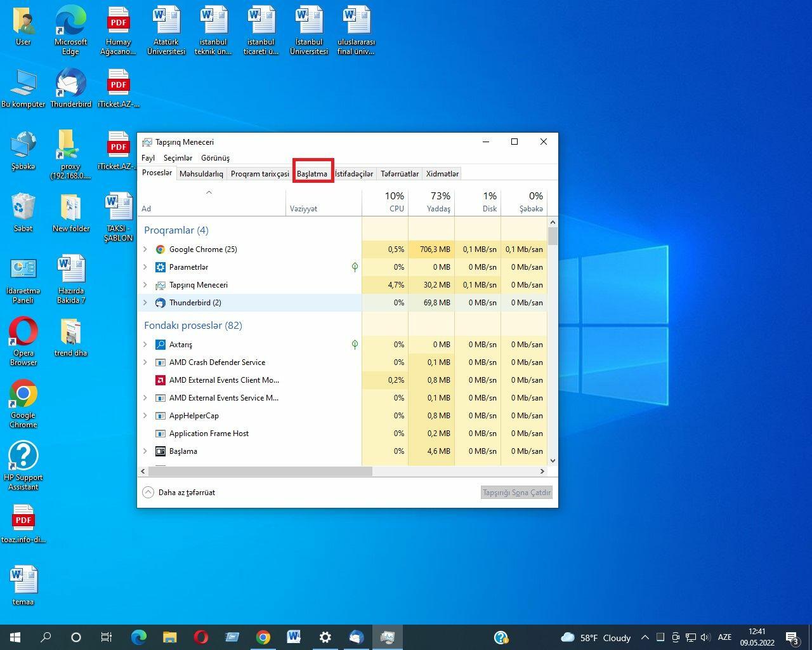Switch to the Başlatma tab

[x=312, y=173]
